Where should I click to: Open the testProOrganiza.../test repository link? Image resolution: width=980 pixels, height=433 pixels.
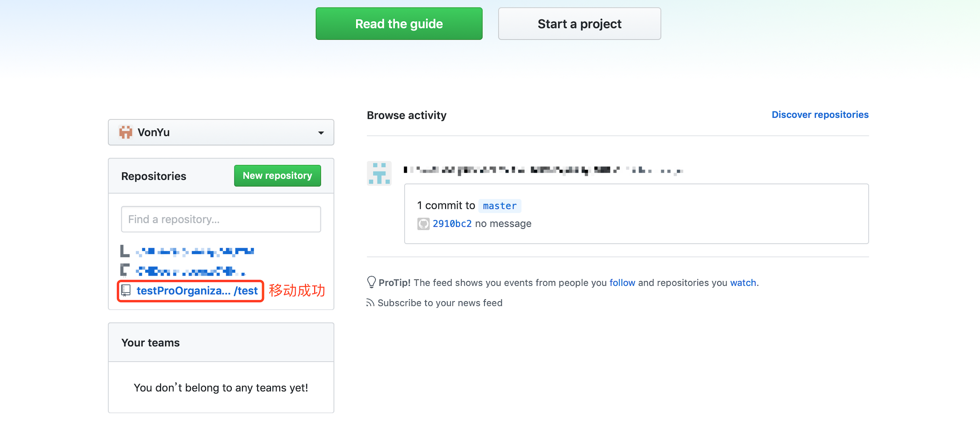(x=197, y=291)
